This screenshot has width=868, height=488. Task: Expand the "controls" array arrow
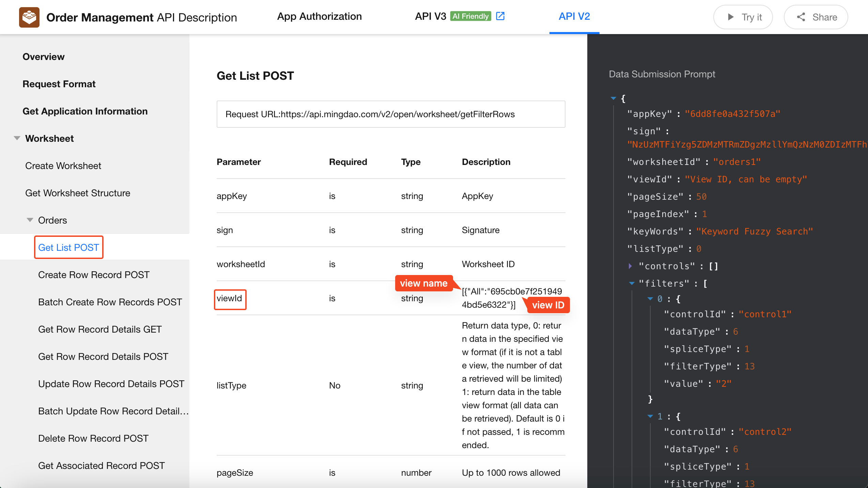pos(630,266)
